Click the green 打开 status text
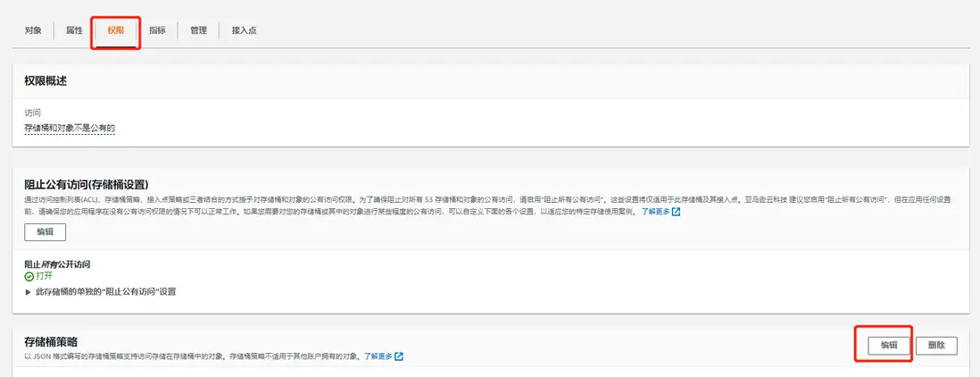The width and height of the screenshot is (980, 377). click(x=44, y=276)
